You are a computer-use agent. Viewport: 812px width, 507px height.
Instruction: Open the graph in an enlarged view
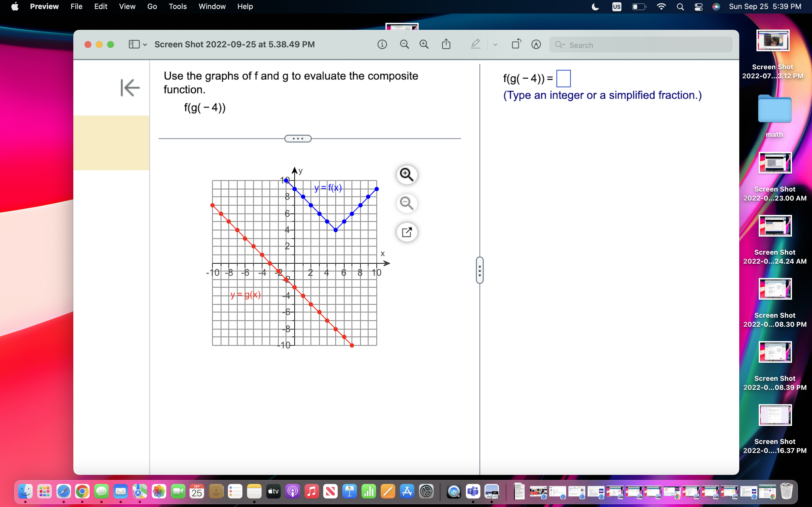pyautogui.click(x=407, y=232)
